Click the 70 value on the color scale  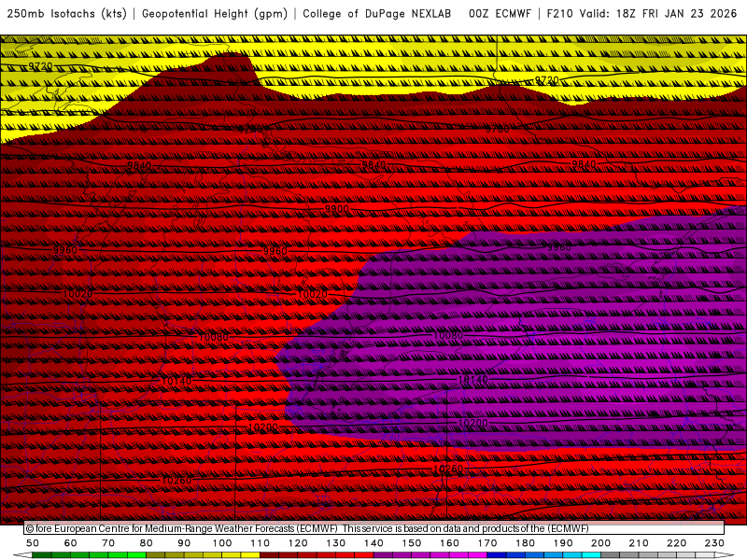click(108, 543)
